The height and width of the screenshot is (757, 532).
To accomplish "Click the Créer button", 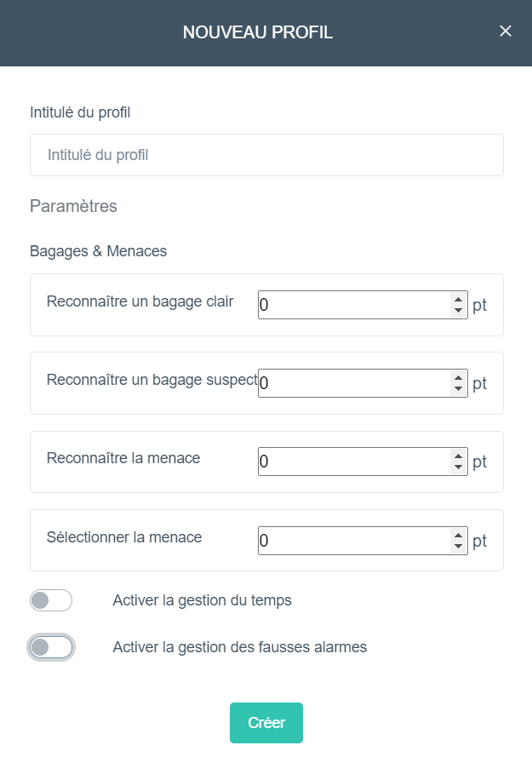I will pos(266,723).
